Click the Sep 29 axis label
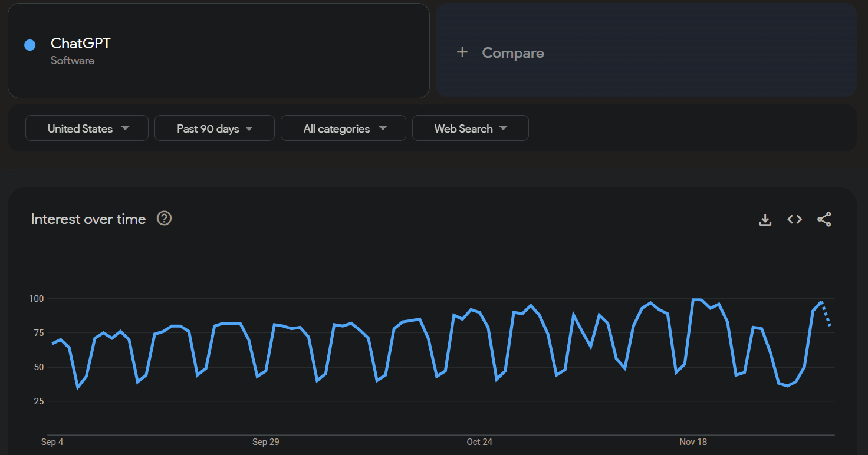The height and width of the screenshot is (455, 868). 265,442
